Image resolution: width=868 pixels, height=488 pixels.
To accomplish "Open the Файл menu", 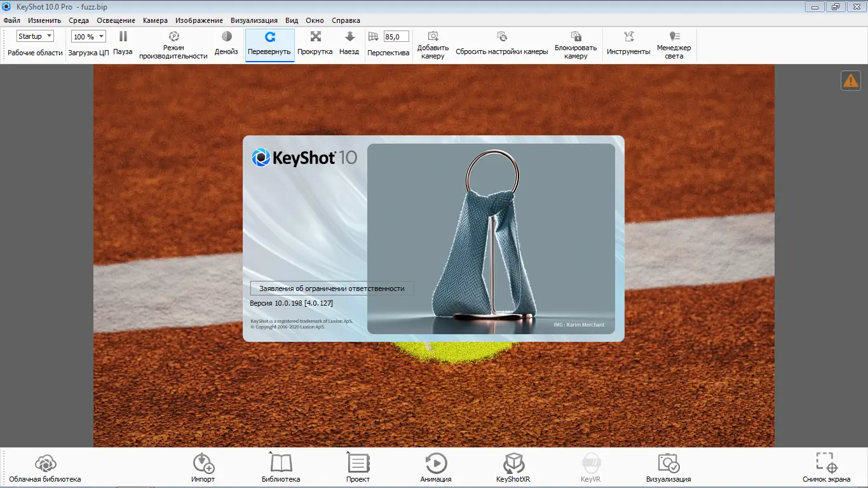I will (x=11, y=20).
